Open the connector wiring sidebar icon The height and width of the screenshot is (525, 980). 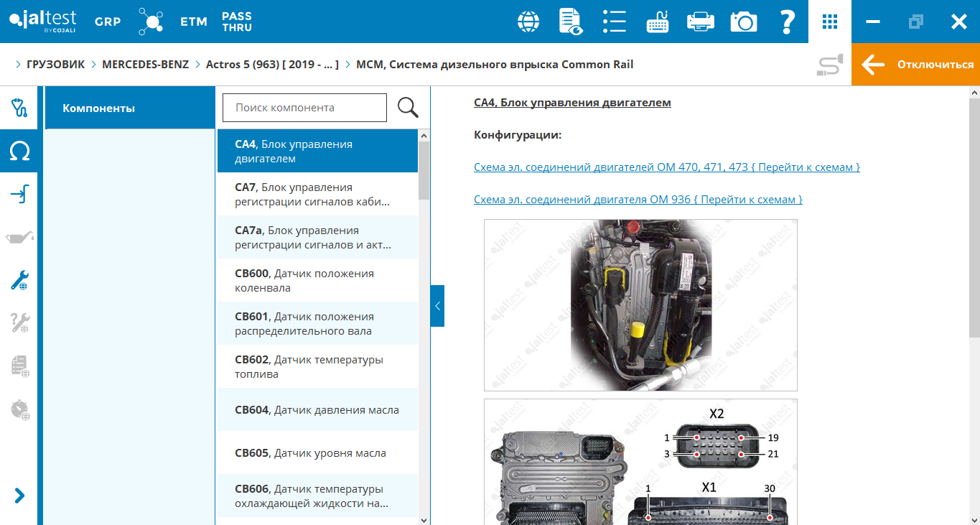[19, 194]
